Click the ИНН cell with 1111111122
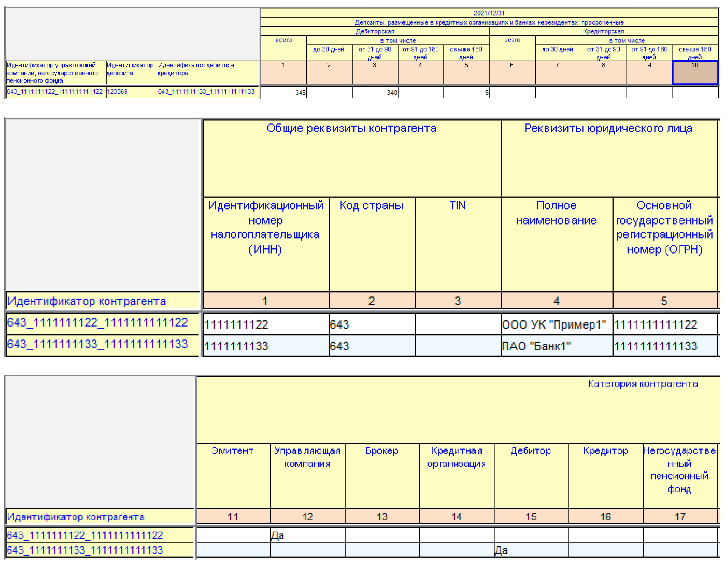 pos(266,324)
